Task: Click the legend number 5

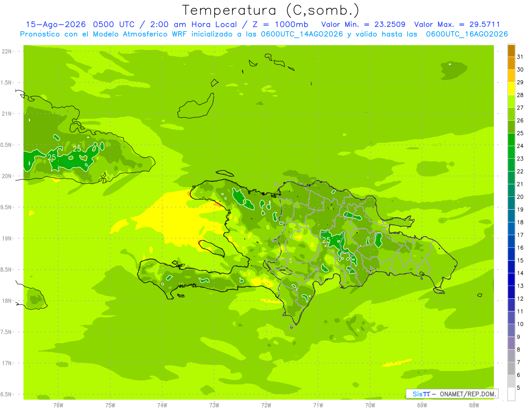Action: (519, 388)
